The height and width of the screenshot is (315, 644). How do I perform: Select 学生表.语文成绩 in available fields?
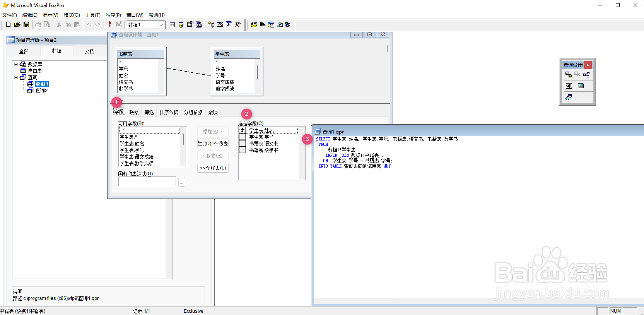pos(137,157)
